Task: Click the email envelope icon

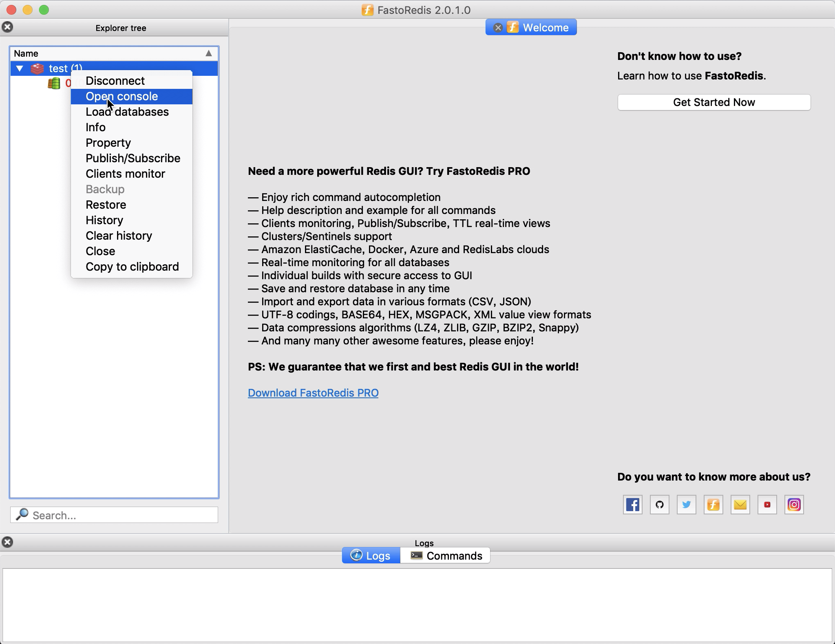Action: (740, 505)
